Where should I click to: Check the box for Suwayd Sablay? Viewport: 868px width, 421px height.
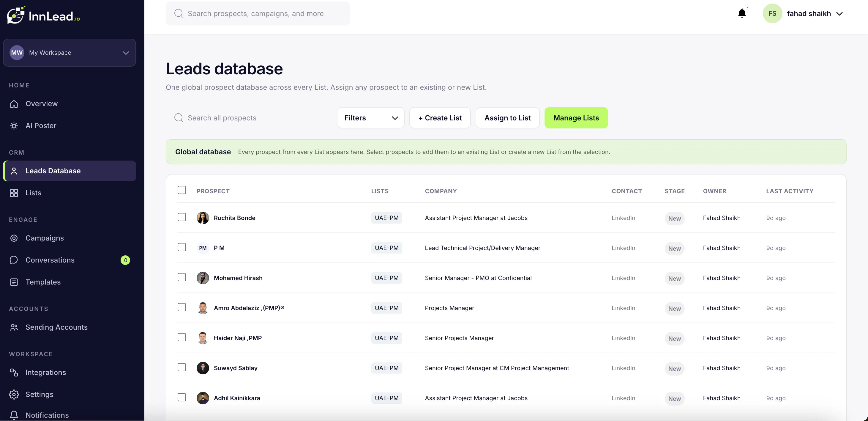(182, 367)
